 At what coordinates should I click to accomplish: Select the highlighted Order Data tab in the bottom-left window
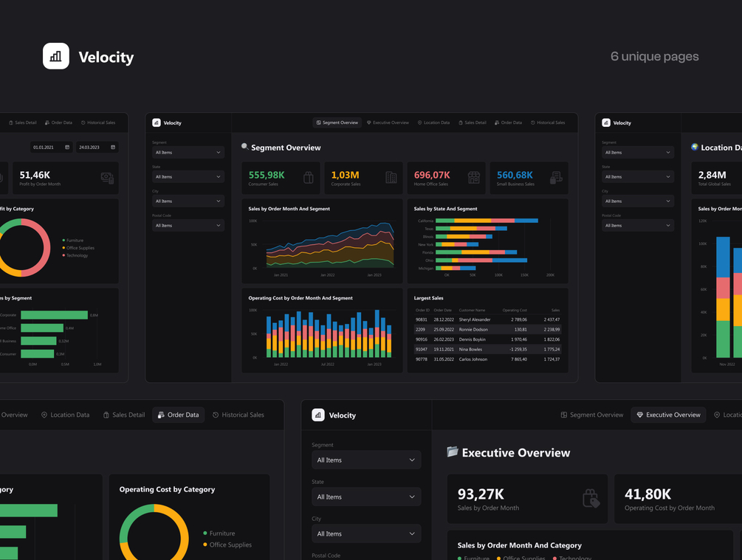pos(179,415)
